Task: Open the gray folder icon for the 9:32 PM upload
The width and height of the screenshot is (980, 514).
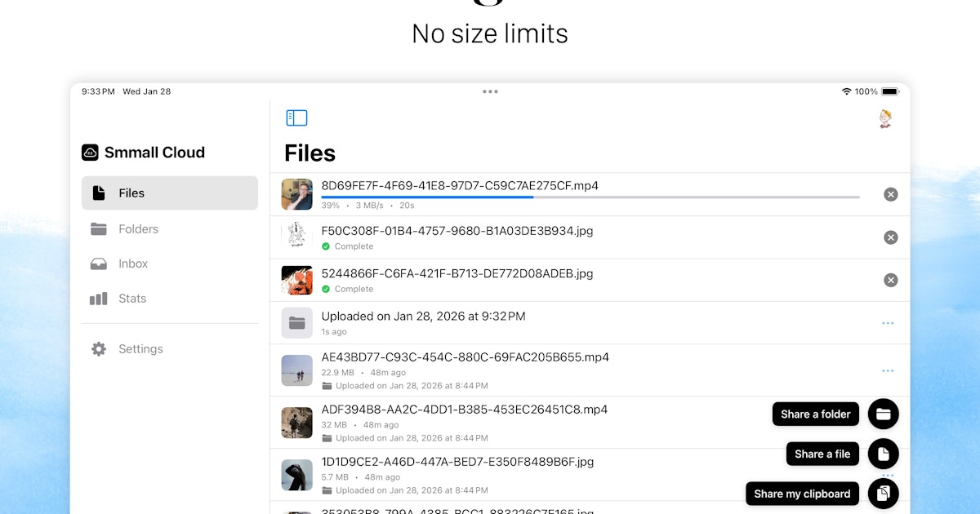Action: (297, 323)
